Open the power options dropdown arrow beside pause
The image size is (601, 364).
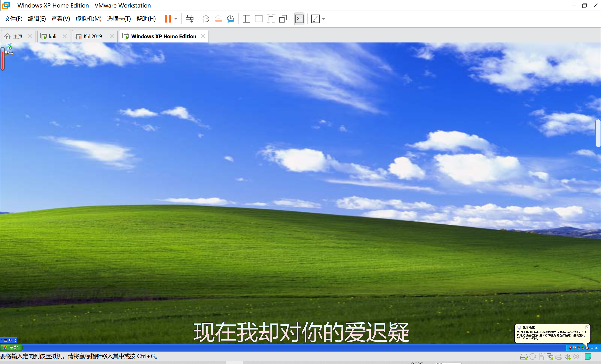click(176, 19)
